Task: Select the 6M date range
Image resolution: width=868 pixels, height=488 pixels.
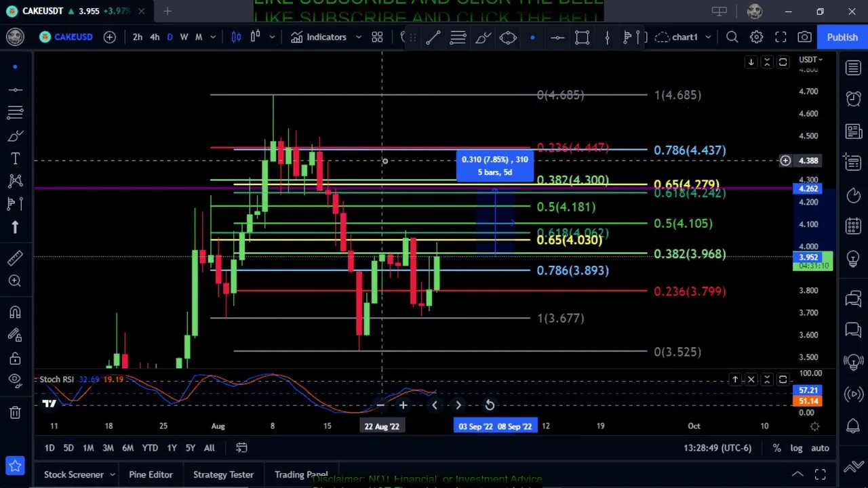Action: click(x=127, y=448)
